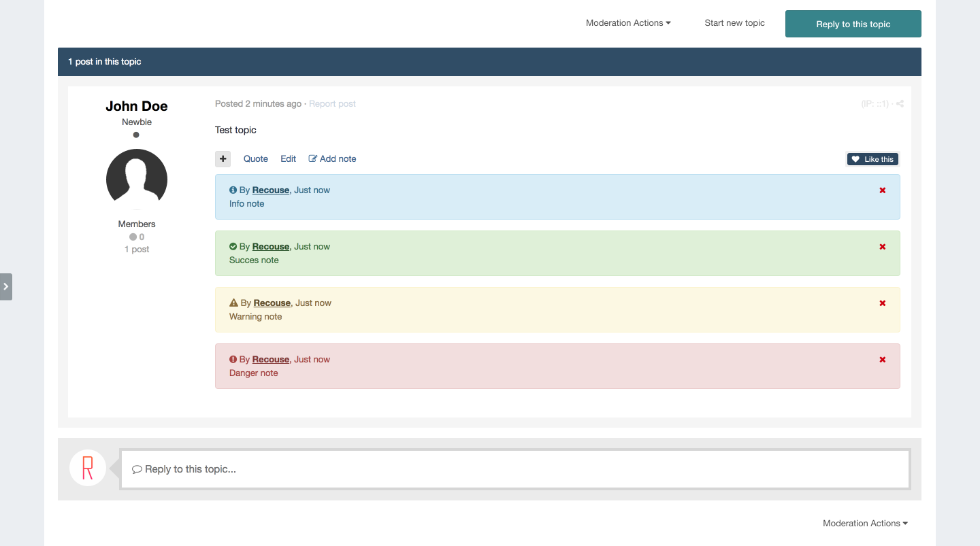Quote the Test topic post
The height and width of the screenshot is (546, 980).
pyautogui.click(x=256, y=159)
